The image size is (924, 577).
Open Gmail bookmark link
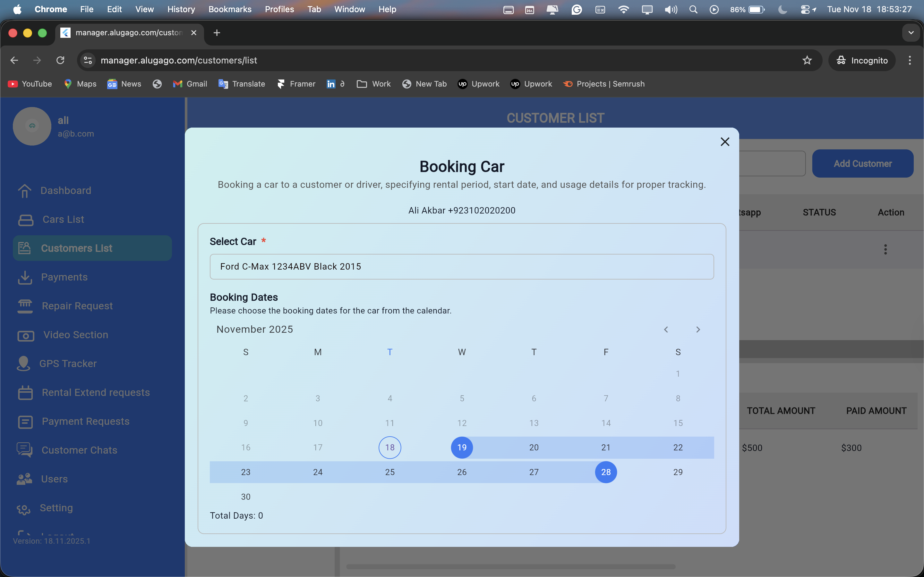click(190, 84)
